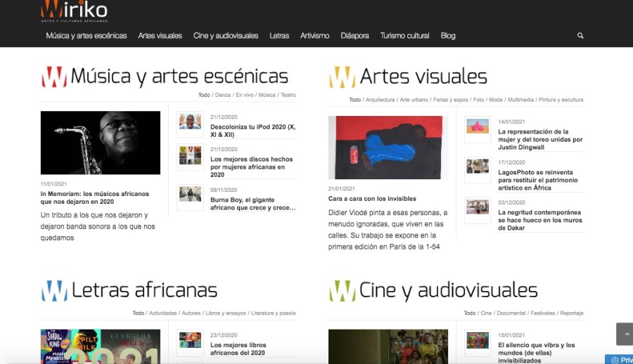The height and width of the screenshot is (364, 633).
Task: Open the Música y artes escénicas menu
Action: [87, 36]
